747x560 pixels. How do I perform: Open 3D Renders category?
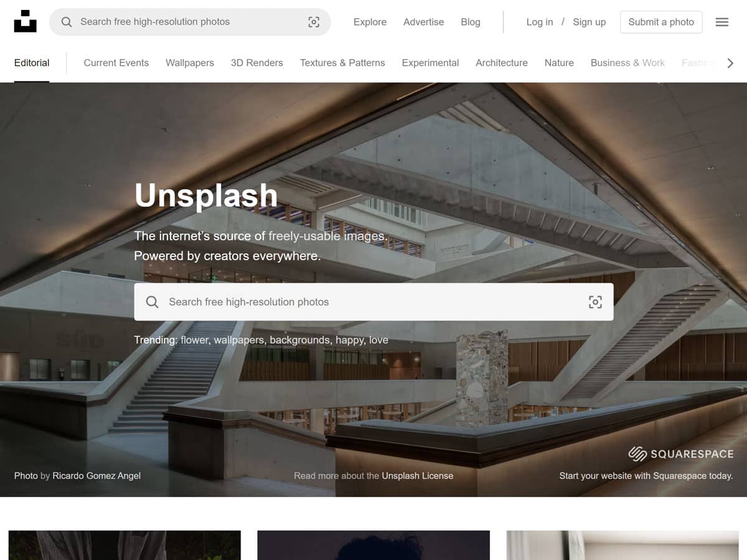(257, 63)
